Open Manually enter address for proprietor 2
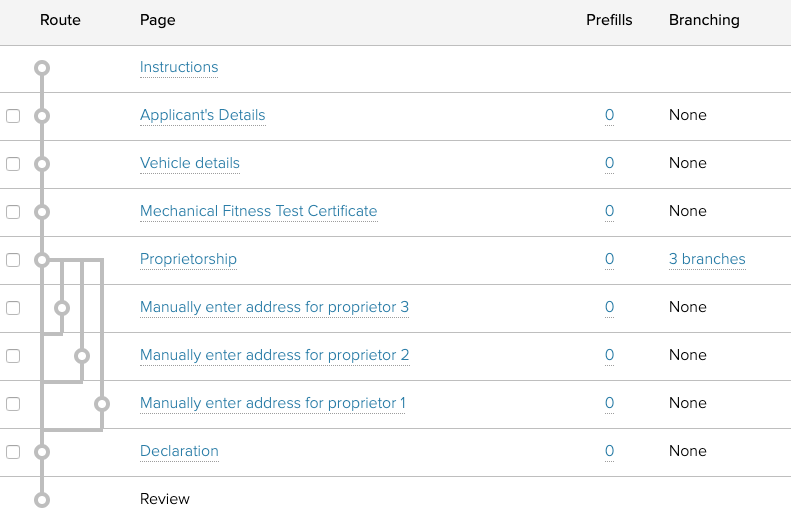 [x=274, y=355]
